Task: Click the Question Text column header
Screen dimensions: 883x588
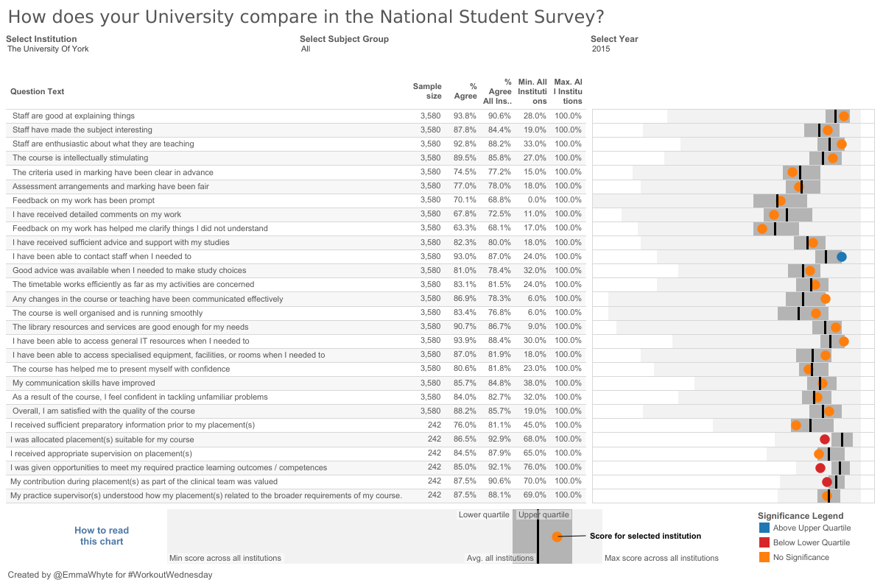Action: [x=38, y=91]
